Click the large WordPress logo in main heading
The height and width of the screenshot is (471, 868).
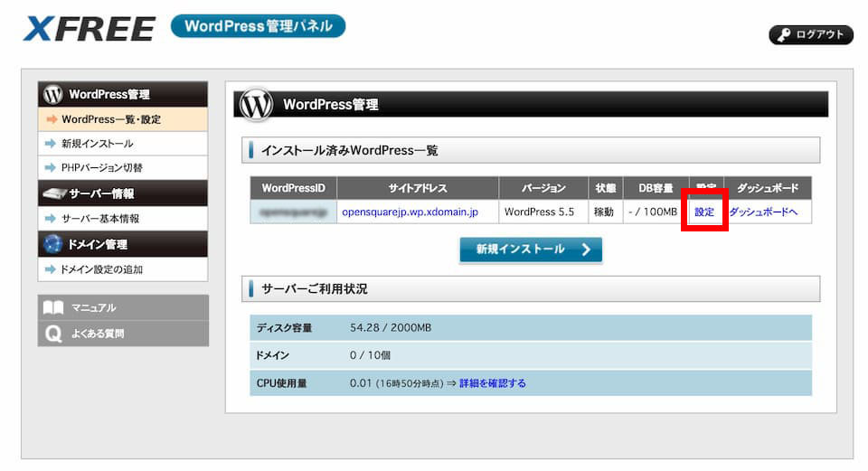pyautogui.click(x=255, y=105)
